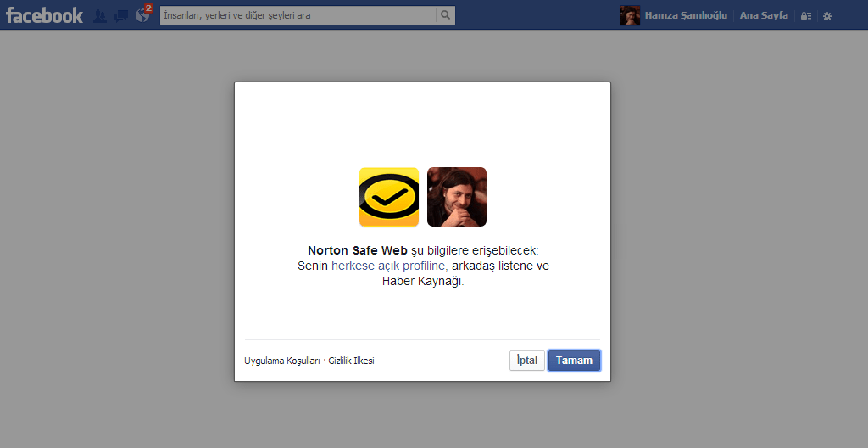This screenshot has height=448, width=868.
Task: Open the Facebook logo home link
Action: pyautogui.click(x=44, y=15)
